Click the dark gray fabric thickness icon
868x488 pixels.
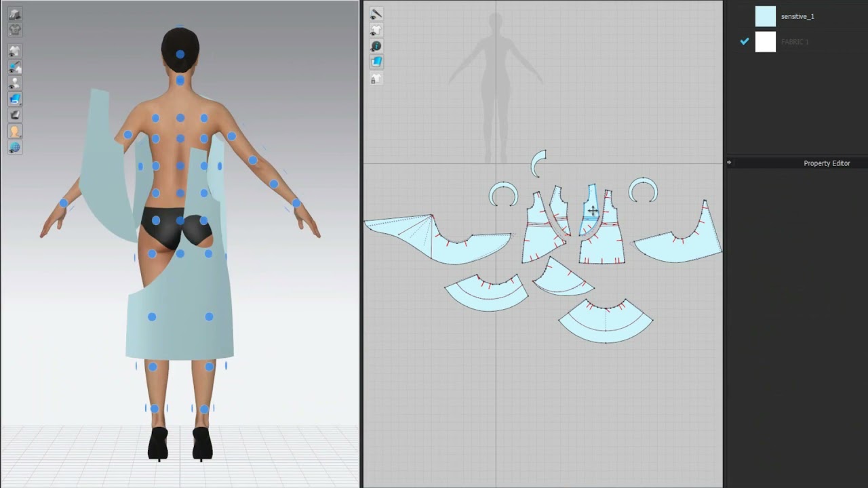click(x=14, y=115)
